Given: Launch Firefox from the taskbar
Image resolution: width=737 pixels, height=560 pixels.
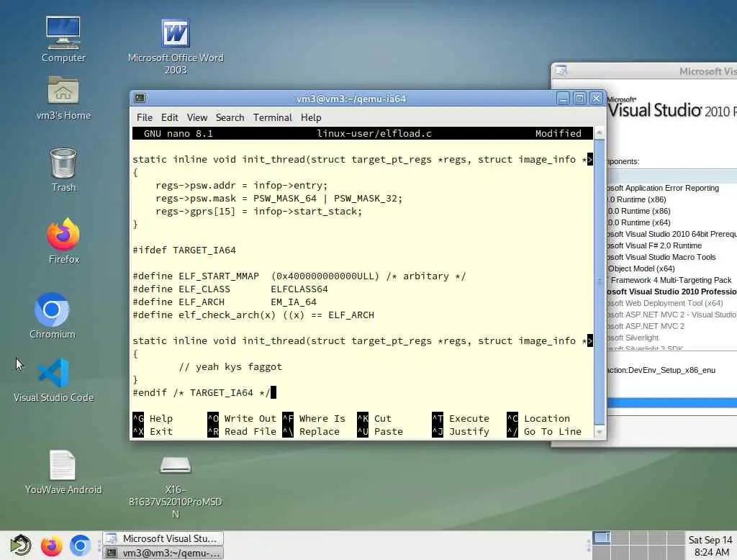Looking at the screenshot, I should tap(51, 546).
